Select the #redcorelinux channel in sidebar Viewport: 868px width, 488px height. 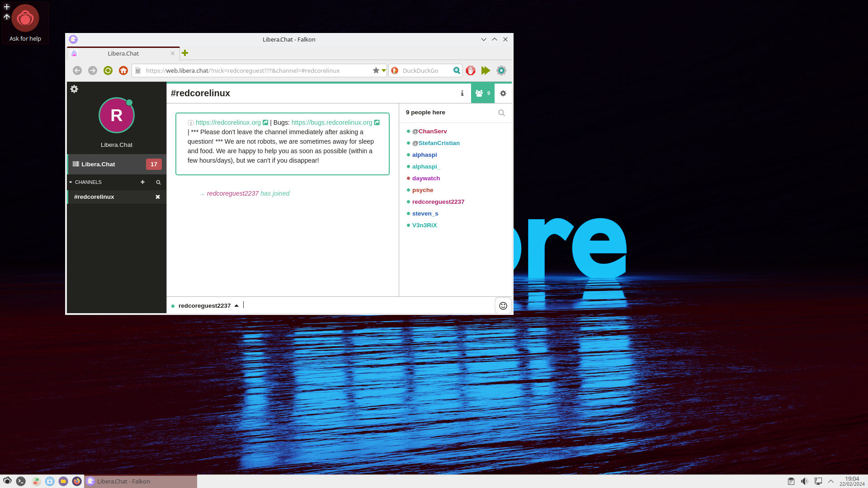(117, 197)
